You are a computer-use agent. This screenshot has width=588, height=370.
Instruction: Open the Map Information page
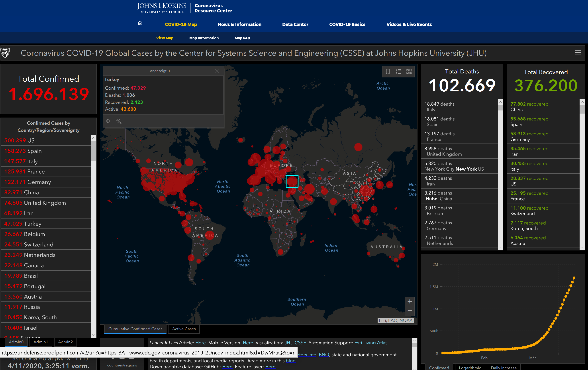[204, 38]
